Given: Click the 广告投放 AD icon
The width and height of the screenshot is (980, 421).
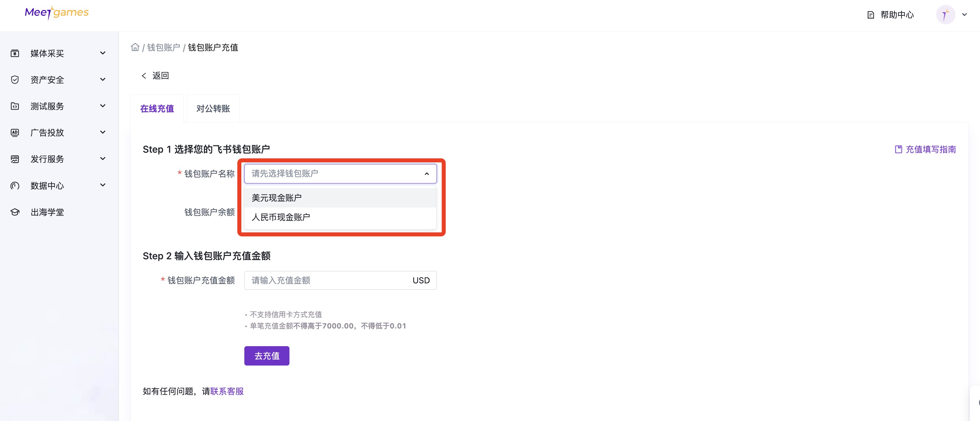Looking at the screenshot, I should (x=15, y=132).
